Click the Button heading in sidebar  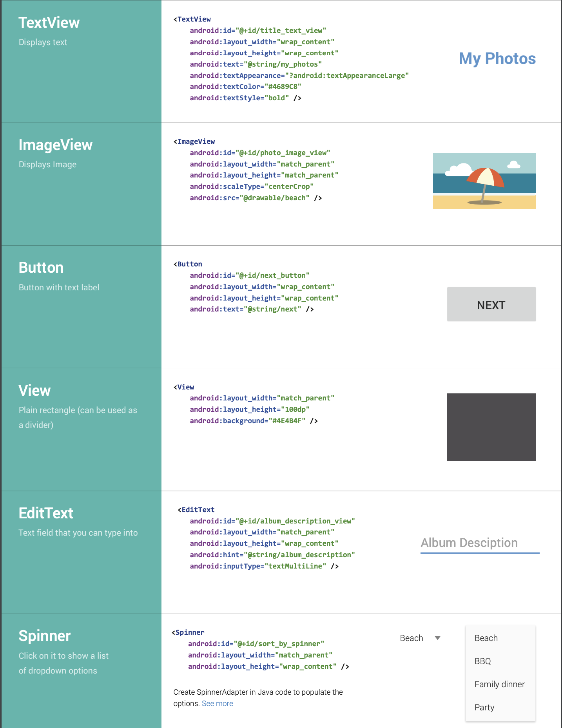[x=41, y=268]
